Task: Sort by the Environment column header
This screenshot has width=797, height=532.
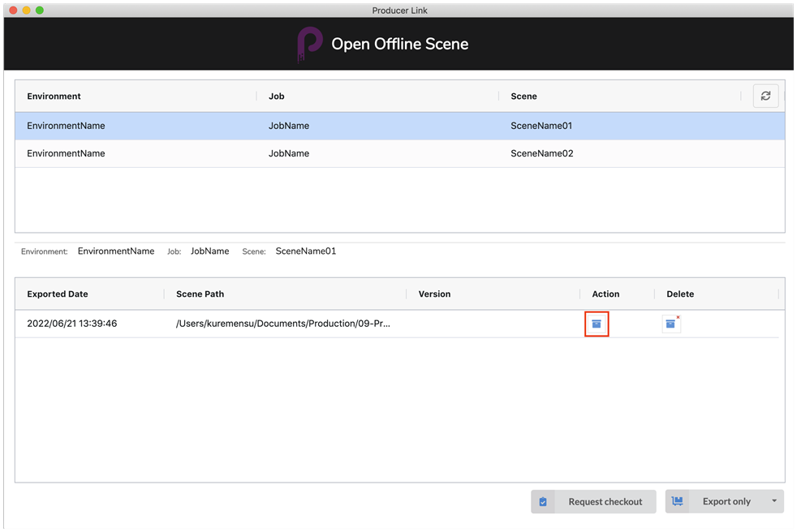Action: [x=54, y=96]
